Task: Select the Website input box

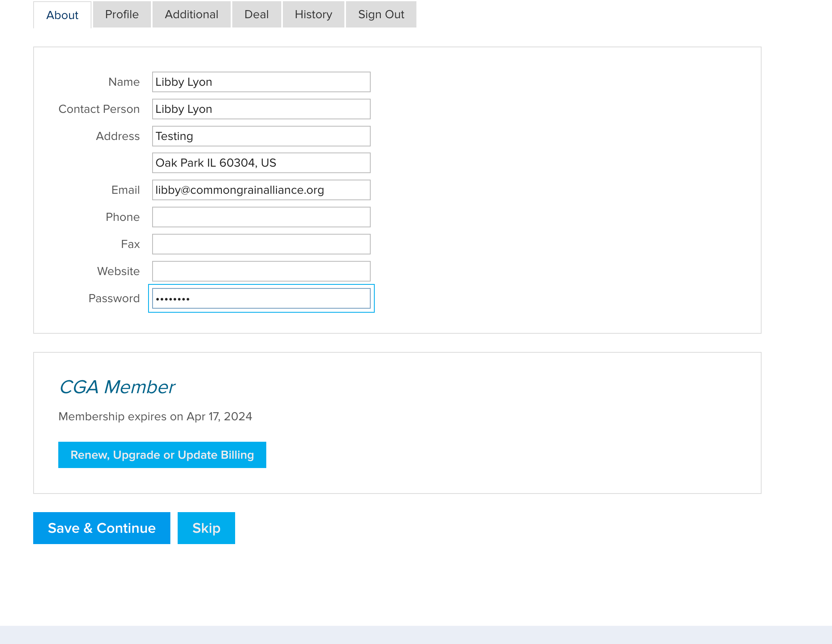Action: point(261,271)
